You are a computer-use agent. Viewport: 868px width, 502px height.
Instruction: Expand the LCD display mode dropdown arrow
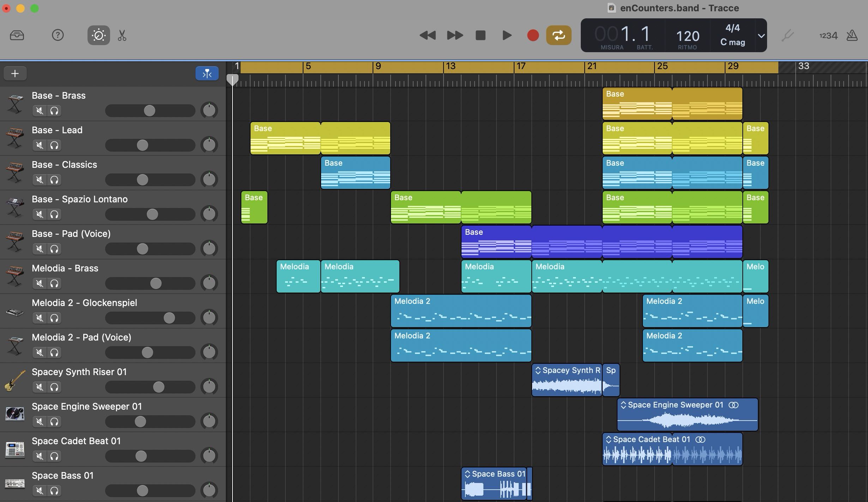click(761, 36)
